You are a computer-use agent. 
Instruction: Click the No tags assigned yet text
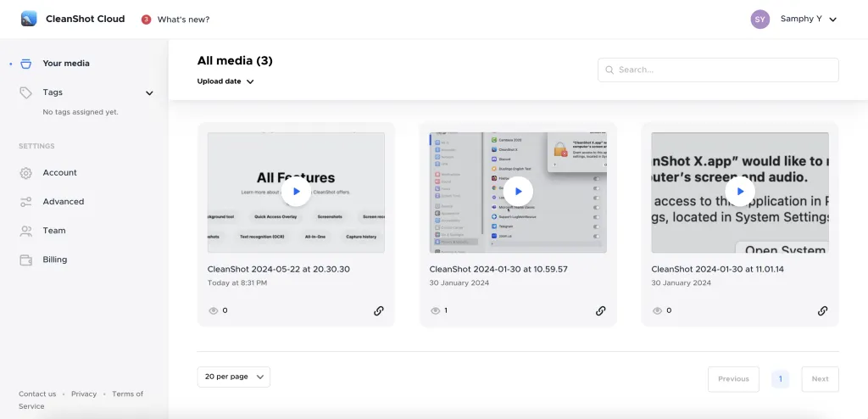[81, 112]
